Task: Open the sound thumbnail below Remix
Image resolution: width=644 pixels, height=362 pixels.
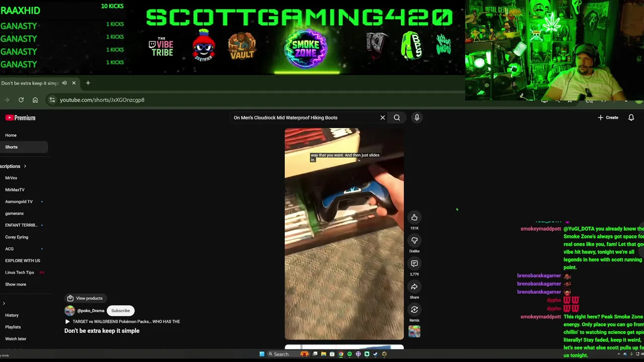Action: 414,331
